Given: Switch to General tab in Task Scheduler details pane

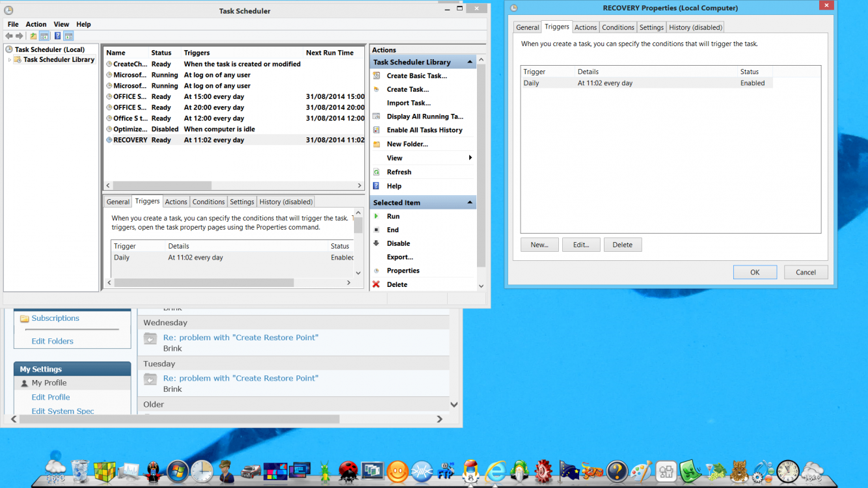Looking at the screenshot, I should 118,202.
